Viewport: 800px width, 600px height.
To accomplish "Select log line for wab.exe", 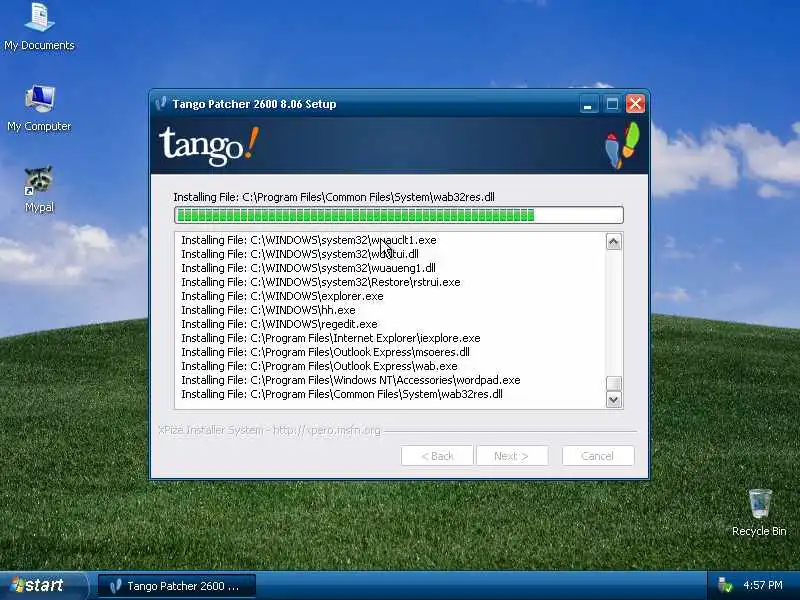I will 319,366.
